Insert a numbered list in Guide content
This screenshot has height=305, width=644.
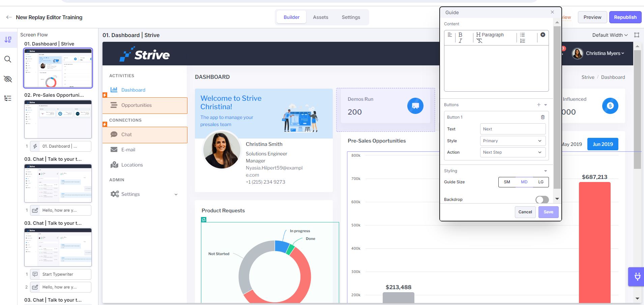point(522,41)
